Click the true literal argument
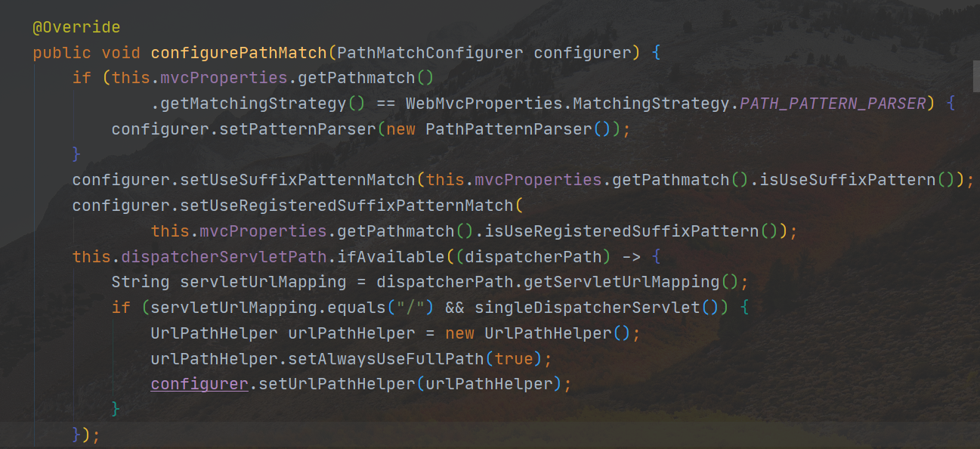The width and height of the screenshot is (980, 449). pos(514,359)
